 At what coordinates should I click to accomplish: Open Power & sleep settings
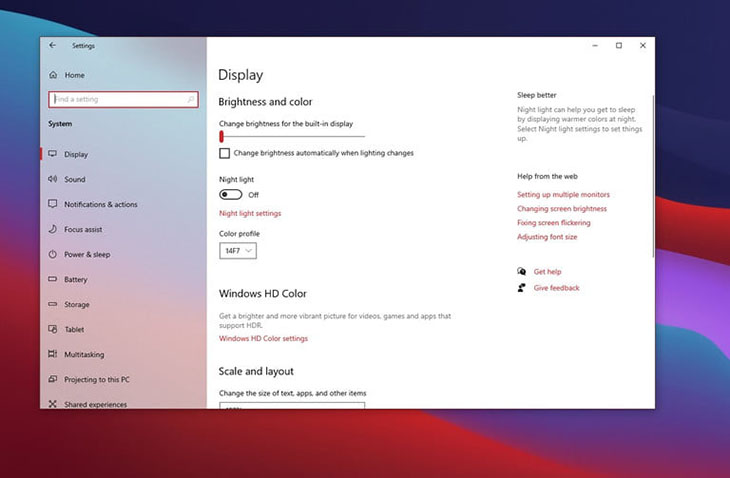pos(87,255)
